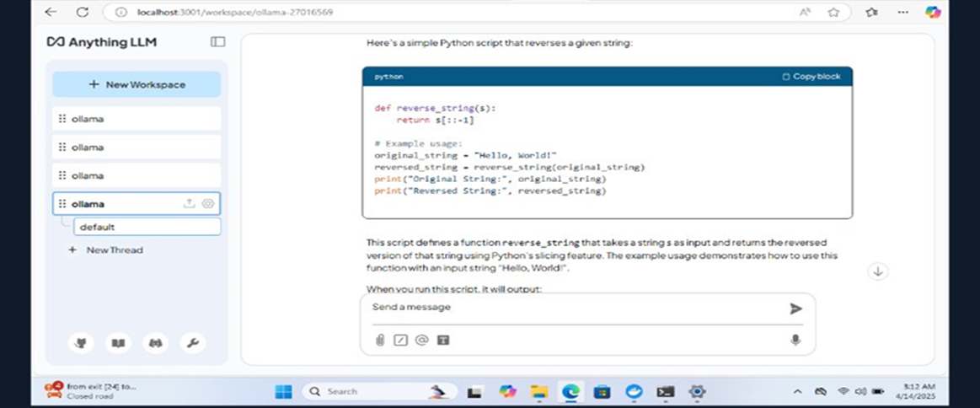Image resolution: width=980 pixels, height=408 pixels.
Task: Open Docker Desktop from the taskbar
Action: click(x=634, y=392)
